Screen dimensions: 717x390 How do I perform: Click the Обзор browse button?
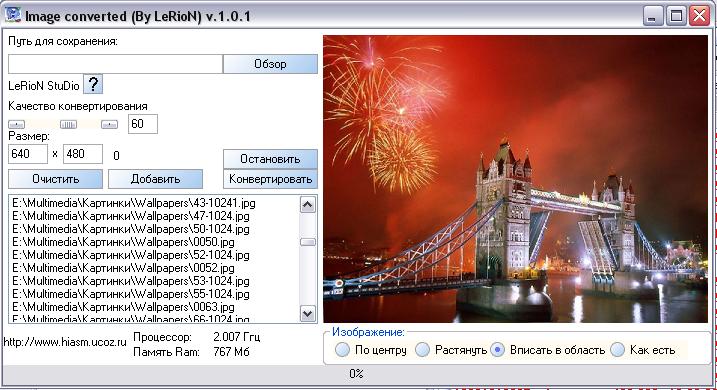(x=270, y=64)
